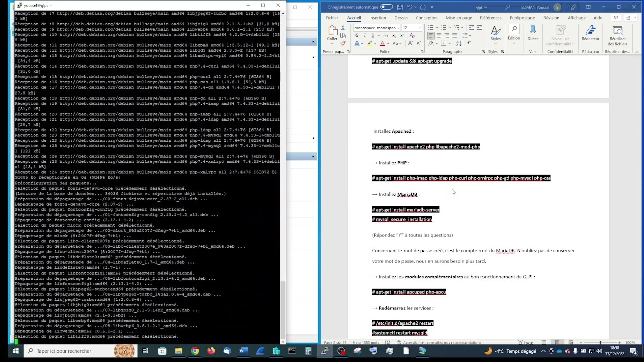
Task: Toggle superscript x² formatting
Action: 402,36
